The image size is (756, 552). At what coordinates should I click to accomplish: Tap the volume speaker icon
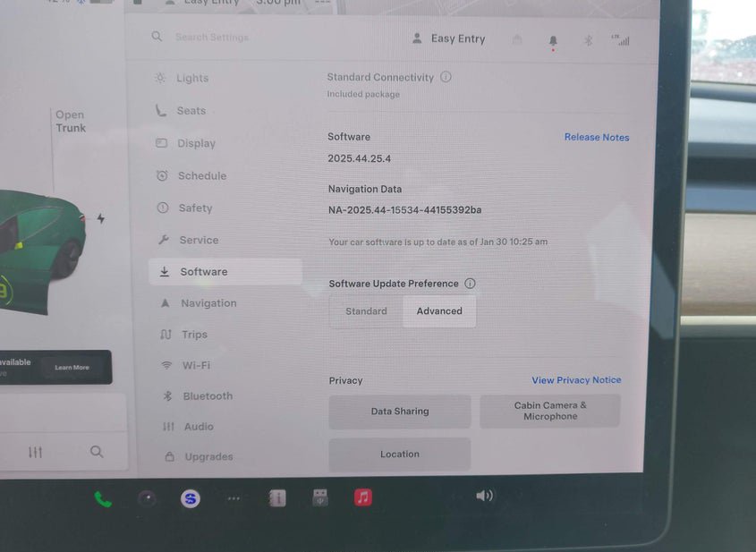pos(484,496)
